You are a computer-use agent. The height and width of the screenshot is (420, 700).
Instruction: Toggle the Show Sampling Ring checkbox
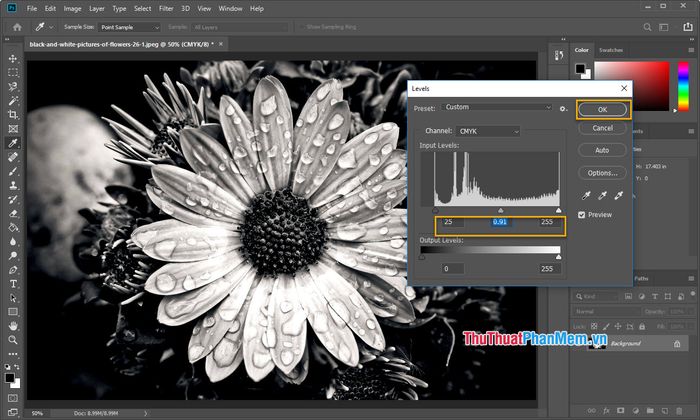click(301, 27)
